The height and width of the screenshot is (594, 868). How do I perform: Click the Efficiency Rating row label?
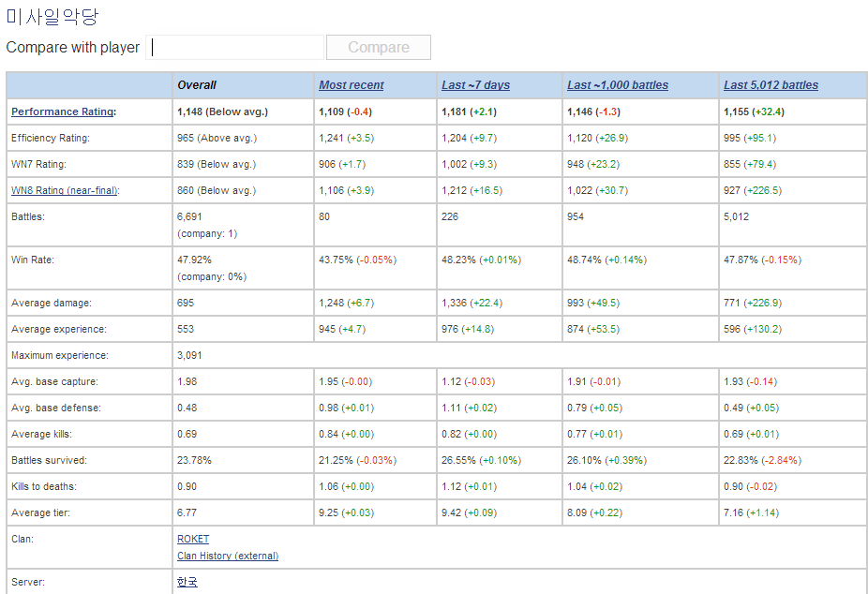pyautogui.click(x=50, y=138)
